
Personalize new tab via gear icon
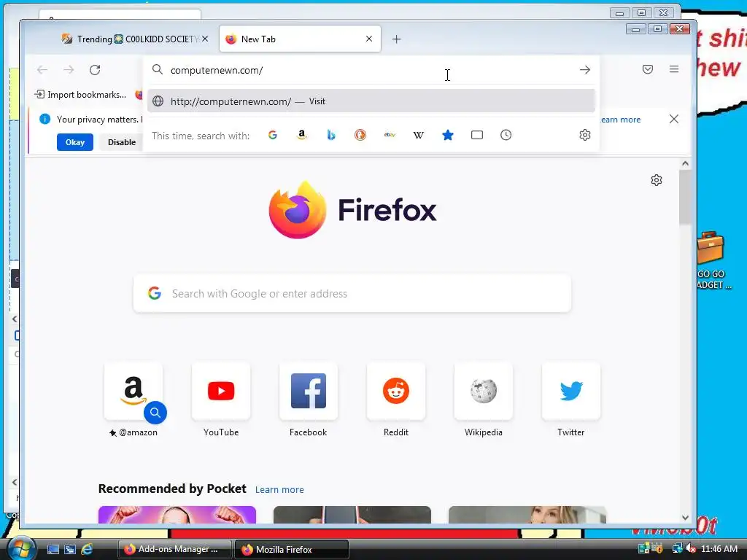pos(657,180)
